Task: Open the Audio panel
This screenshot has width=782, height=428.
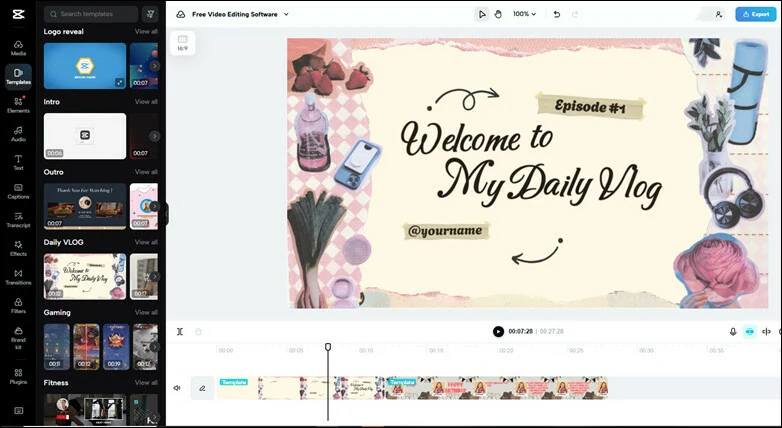Action: pyautogui.click(x=18, y=134)
